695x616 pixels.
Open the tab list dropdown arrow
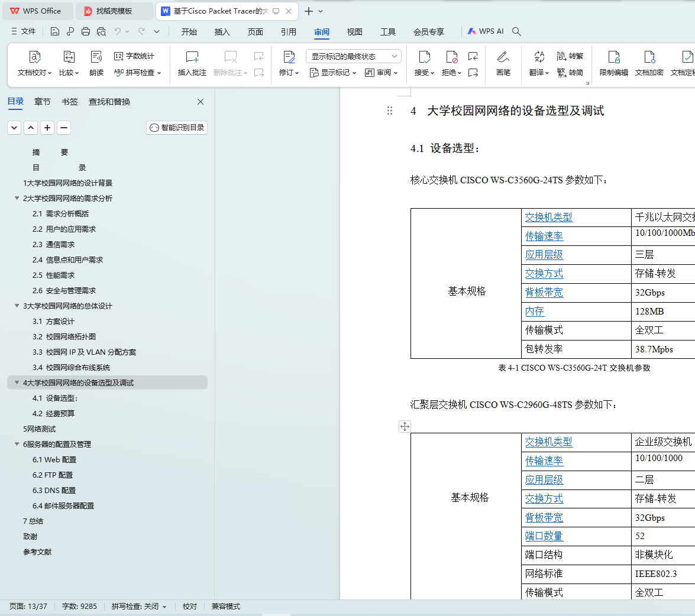321,11
